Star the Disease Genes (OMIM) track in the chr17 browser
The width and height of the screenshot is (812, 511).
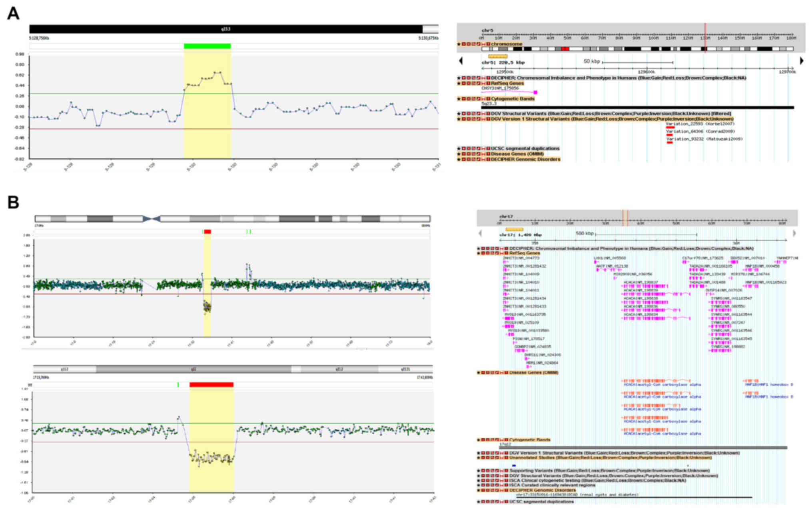click(478, 373)
